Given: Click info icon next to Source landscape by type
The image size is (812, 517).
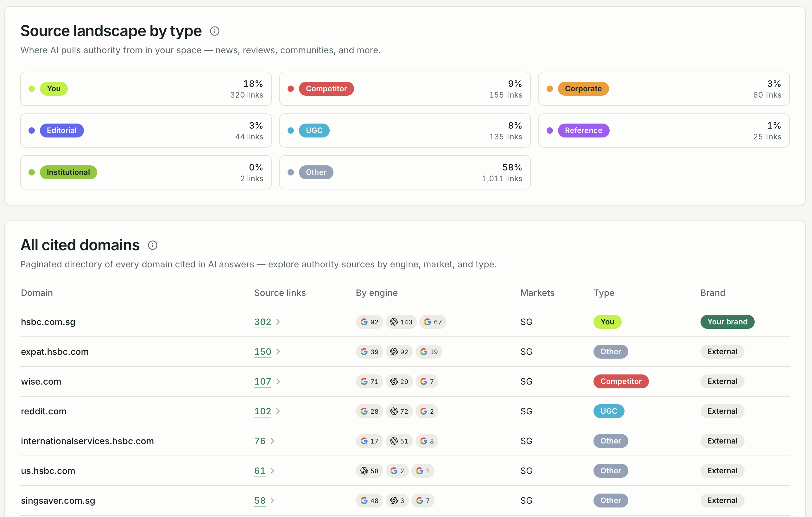Looking at the screenshot, I should (214, 31).
